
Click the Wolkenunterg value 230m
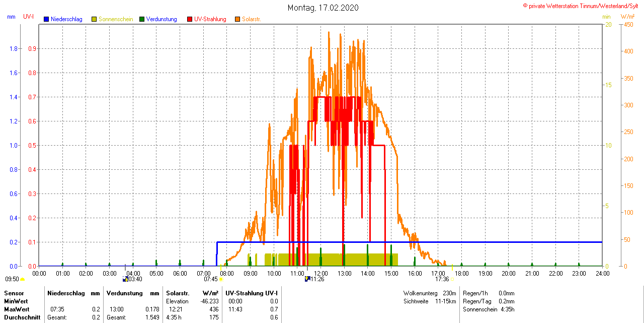click(x=449, y=293)
